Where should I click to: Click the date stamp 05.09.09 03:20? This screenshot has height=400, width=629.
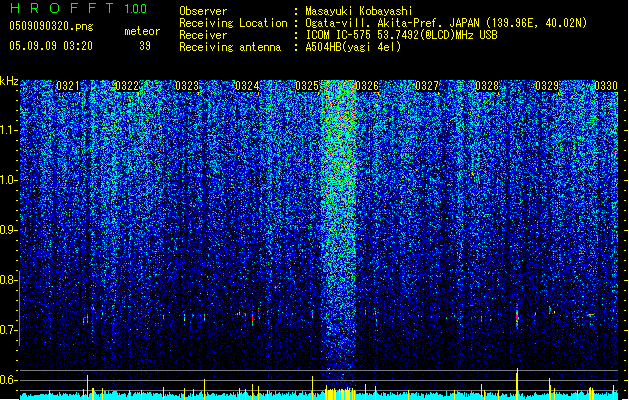click(x=51, y=46)
